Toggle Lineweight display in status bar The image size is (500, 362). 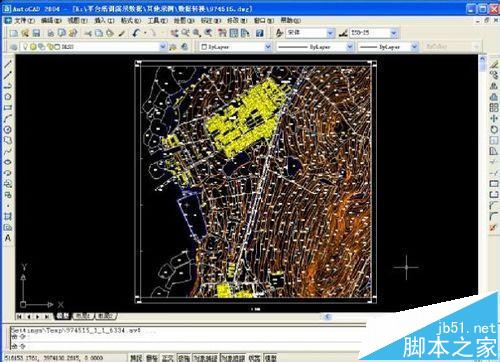point(255,358)
